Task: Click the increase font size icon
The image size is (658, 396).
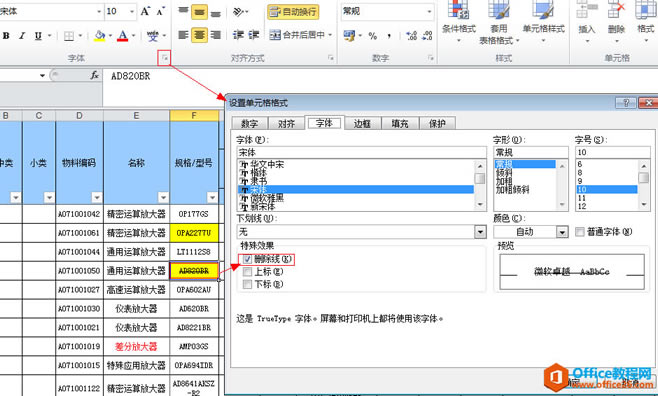Action: tap(145, 11)
